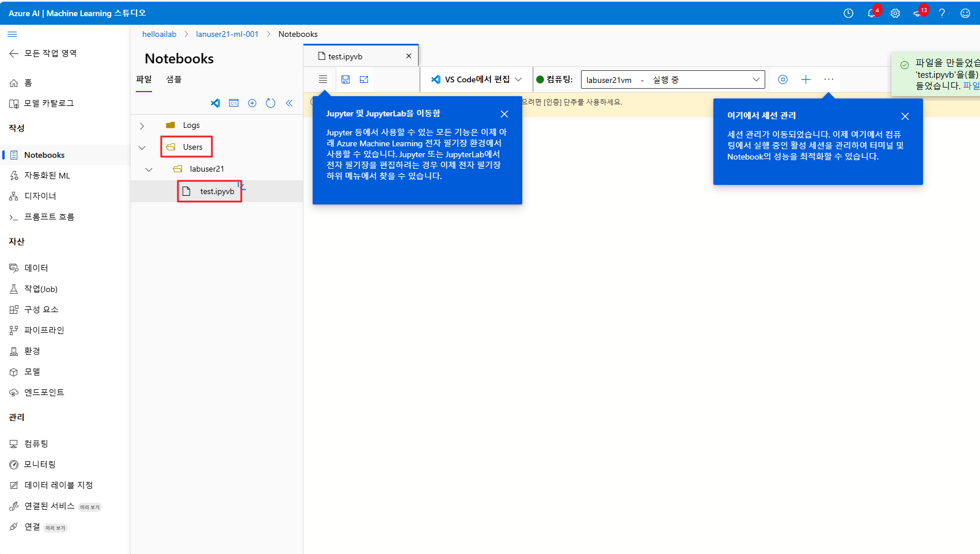Open VS Code에서 편집 dropdown

click(x=477, y=79)
